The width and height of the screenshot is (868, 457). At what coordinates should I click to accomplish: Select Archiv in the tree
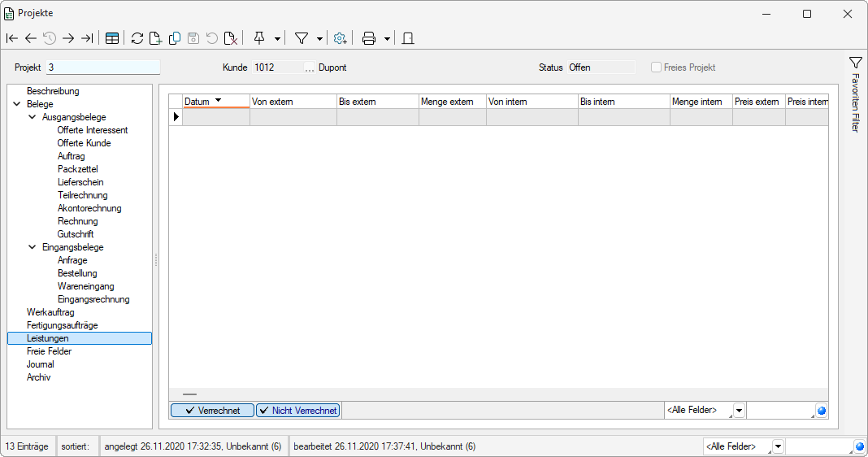39,377
